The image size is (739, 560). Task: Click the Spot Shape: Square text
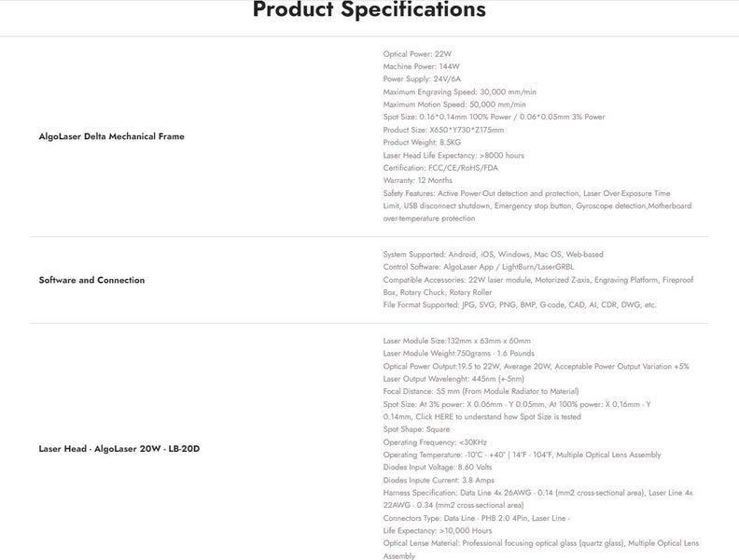pos(416,429)
